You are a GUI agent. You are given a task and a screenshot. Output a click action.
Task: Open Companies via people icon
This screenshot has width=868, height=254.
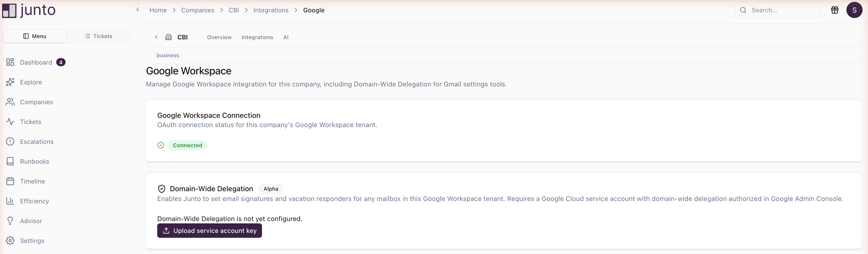click(x=10, y=102)
